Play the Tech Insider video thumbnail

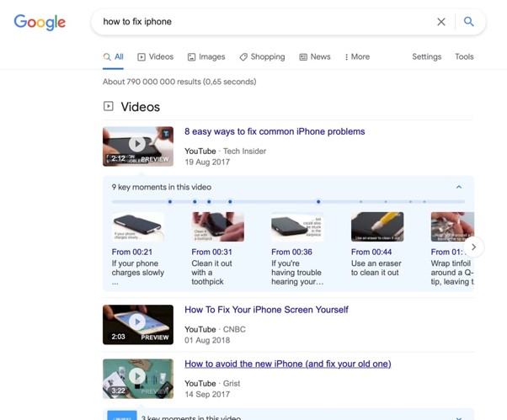click(x=137, y=146)
